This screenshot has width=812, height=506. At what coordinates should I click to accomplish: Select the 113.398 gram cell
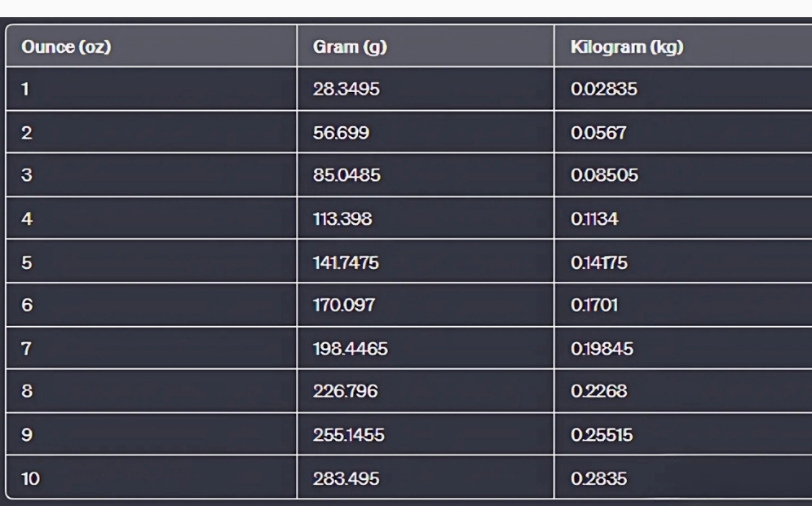426,218
